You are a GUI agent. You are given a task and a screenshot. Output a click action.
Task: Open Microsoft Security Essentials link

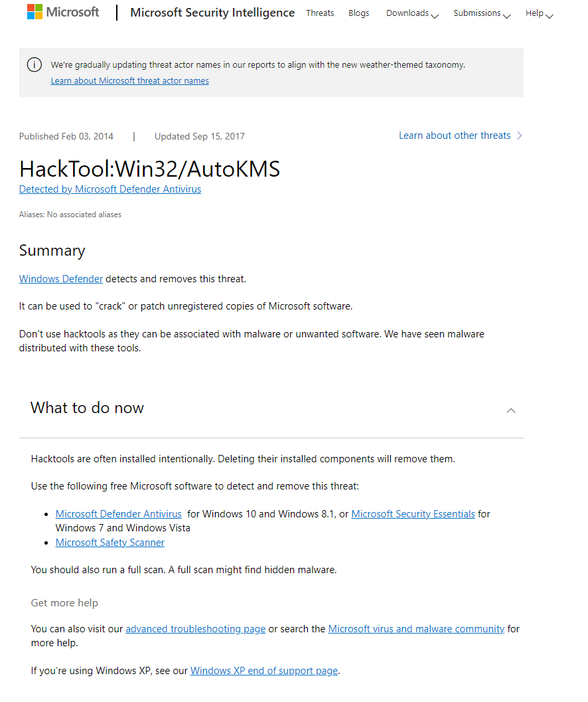coord(413,513)
